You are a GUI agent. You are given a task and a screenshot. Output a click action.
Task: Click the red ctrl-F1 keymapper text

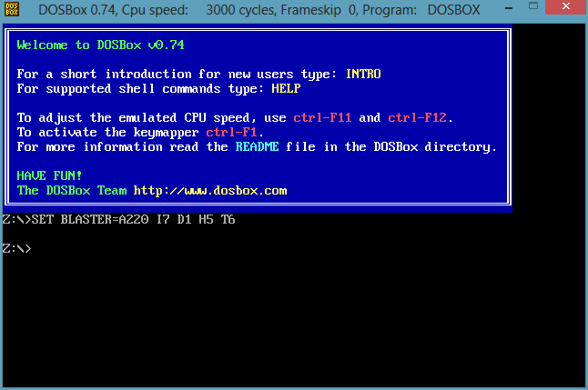pyautogui.click(x=231, y=132)
